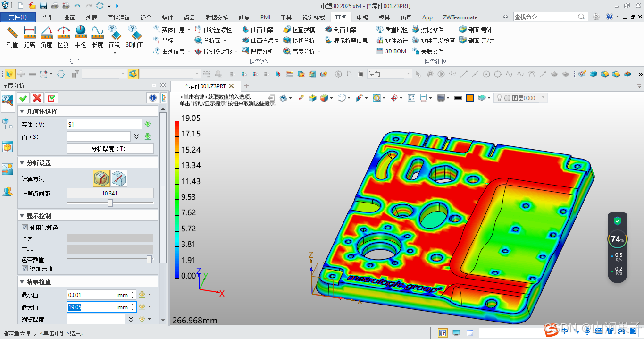Viewport: 644px width, 339px height.
Task: Collapse the 结果检查 section
Action: pos(23,282)
